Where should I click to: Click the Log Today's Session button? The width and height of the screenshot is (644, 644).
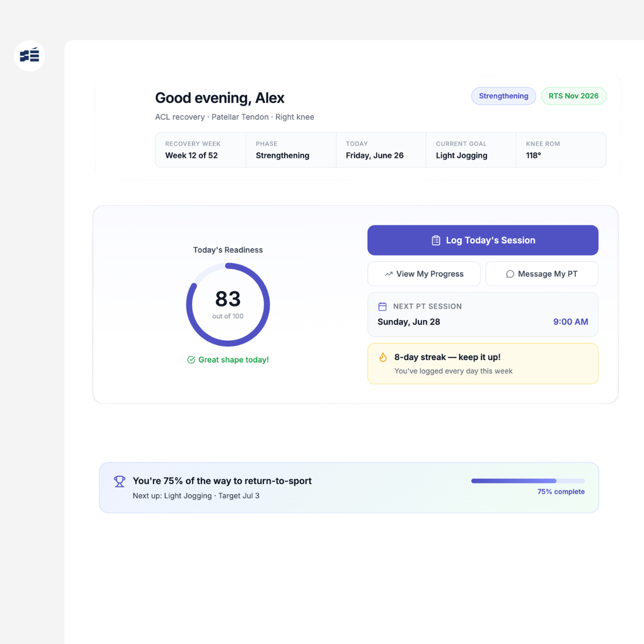point(482,240)
